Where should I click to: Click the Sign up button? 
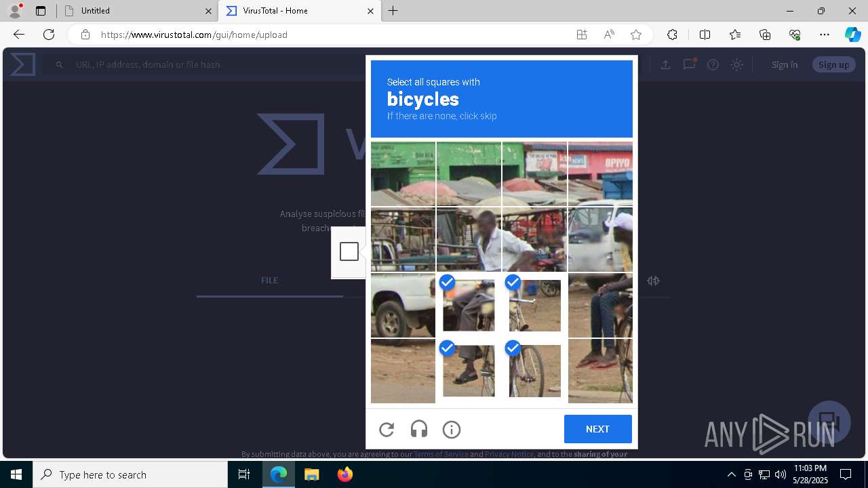(833, 64)
